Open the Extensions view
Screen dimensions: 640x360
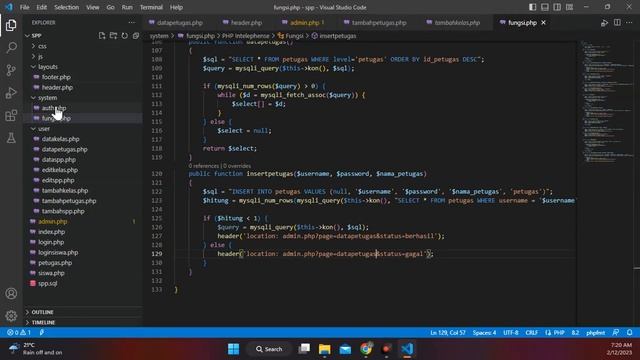tap(11, 116)
